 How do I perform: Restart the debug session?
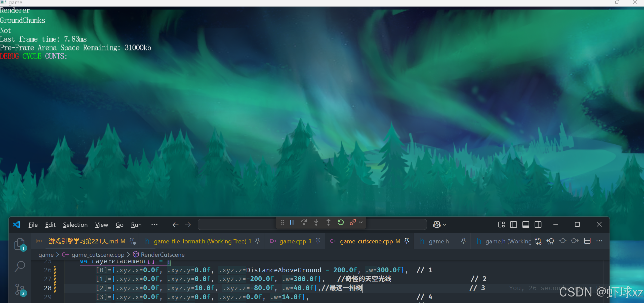pos(341,222)
